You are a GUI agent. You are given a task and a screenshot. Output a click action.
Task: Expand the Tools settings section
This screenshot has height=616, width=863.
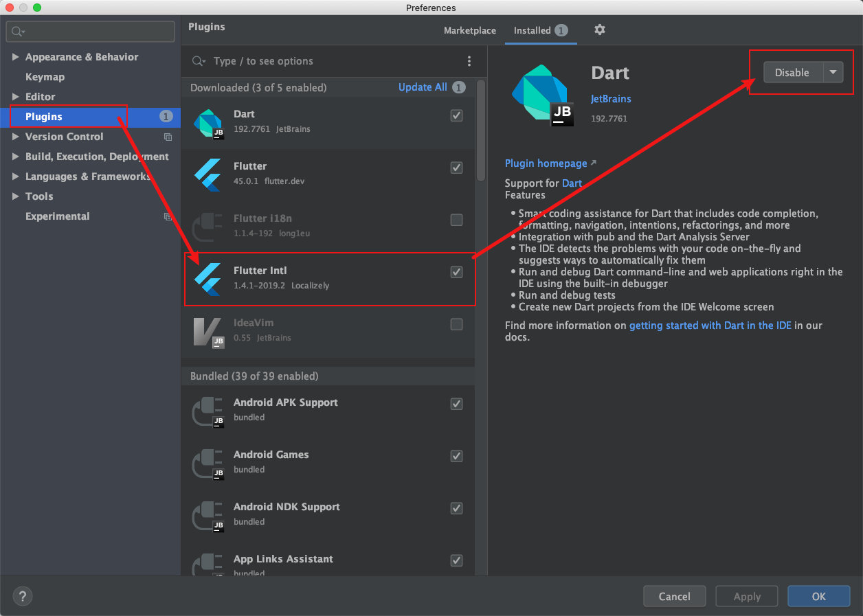(x=16, y=196)
